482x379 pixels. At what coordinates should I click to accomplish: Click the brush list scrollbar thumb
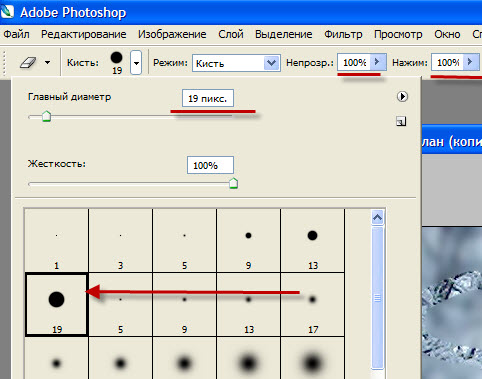pyautogui.click(x=377, y=298)
